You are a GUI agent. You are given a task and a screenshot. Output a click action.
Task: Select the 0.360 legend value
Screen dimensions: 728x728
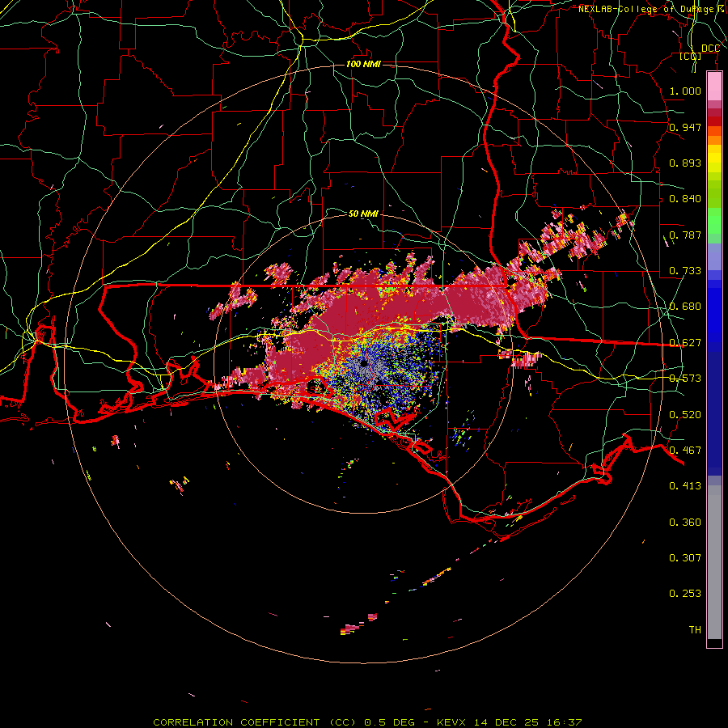tap(685, 523)
